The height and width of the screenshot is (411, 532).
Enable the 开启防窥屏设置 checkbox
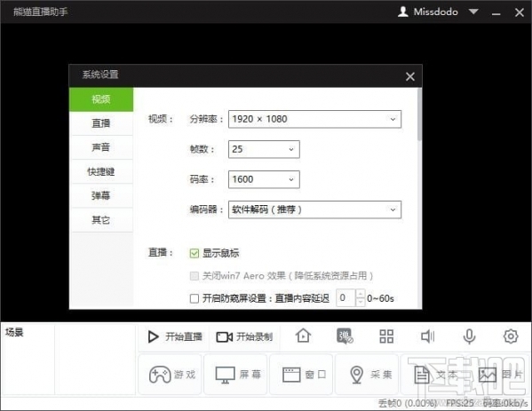[x=195, y=298]
